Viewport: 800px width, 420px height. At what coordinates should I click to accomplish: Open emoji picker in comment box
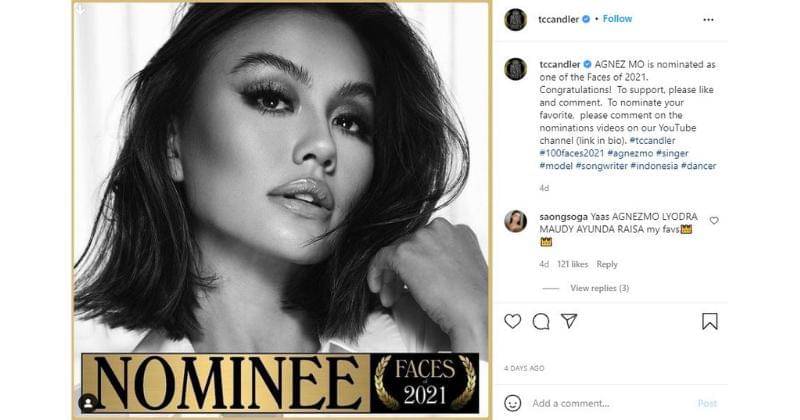(x=513, y=403)
